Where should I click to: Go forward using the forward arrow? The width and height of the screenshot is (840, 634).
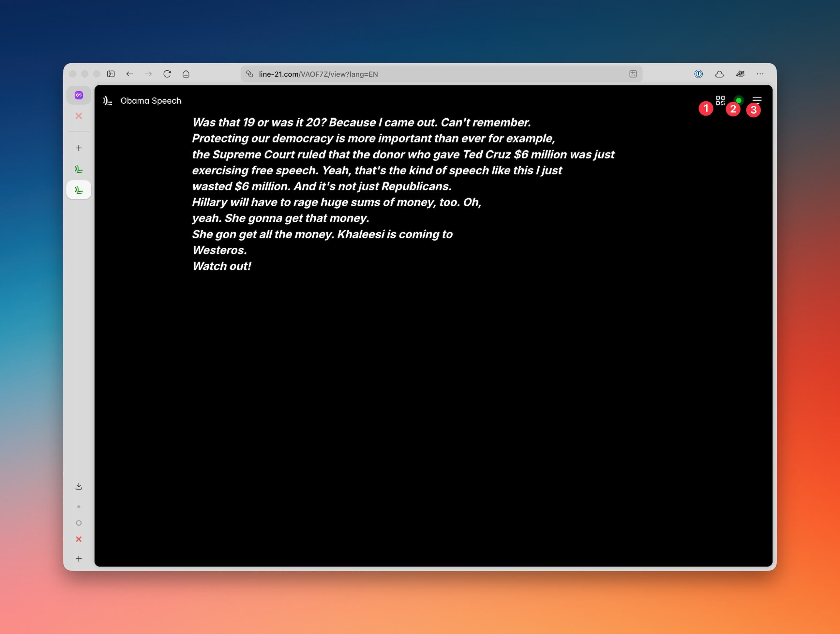click(x=148, y=74)
